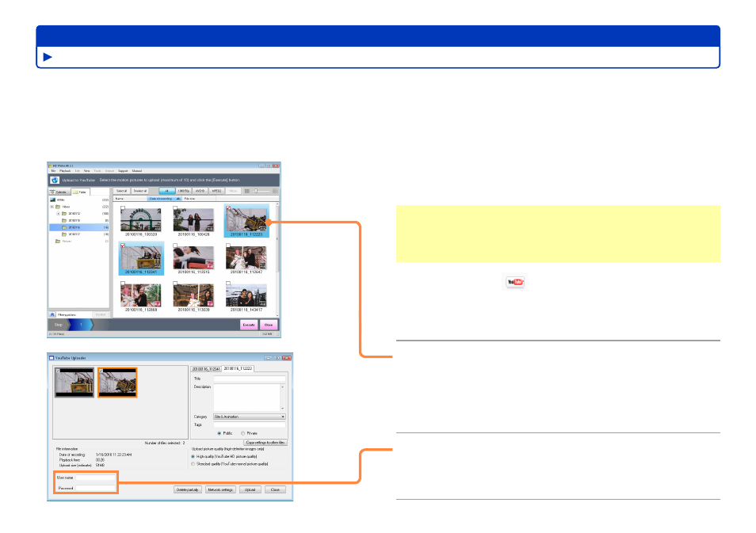Select the Private radio button
Viewport: 756px width, 533px height.
tap(242, 433)
